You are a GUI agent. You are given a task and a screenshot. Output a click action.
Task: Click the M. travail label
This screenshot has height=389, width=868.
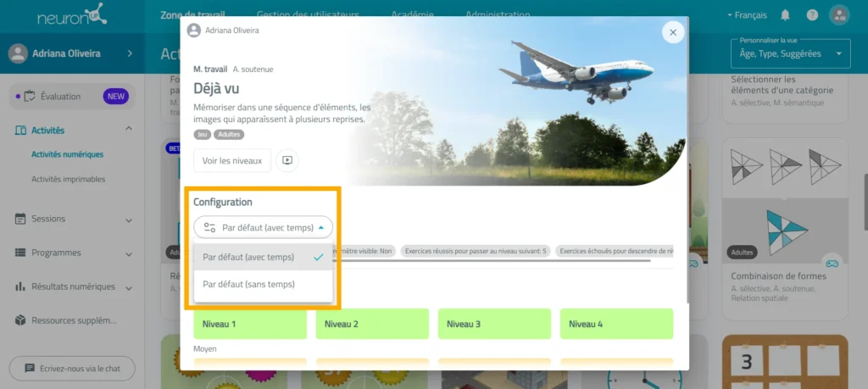tap(210, 69)
